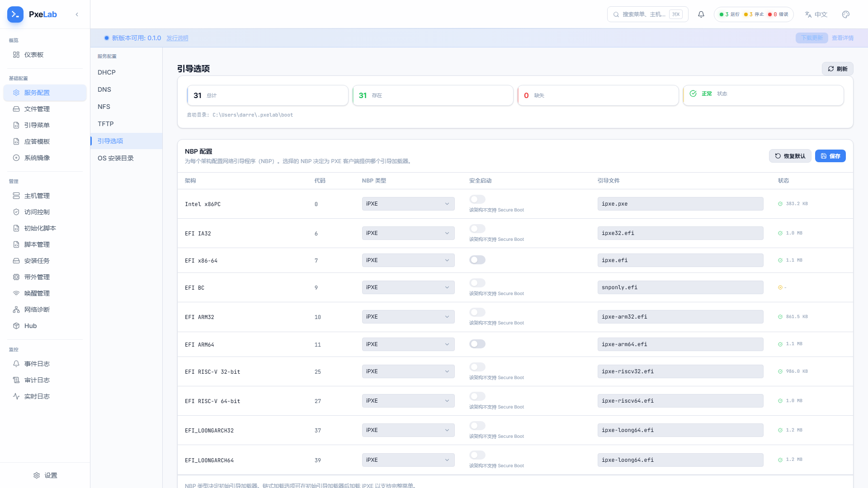Screen dimensions: 868x488
Task: Click the 访问控制 shield icon
Action: point(16,212)
